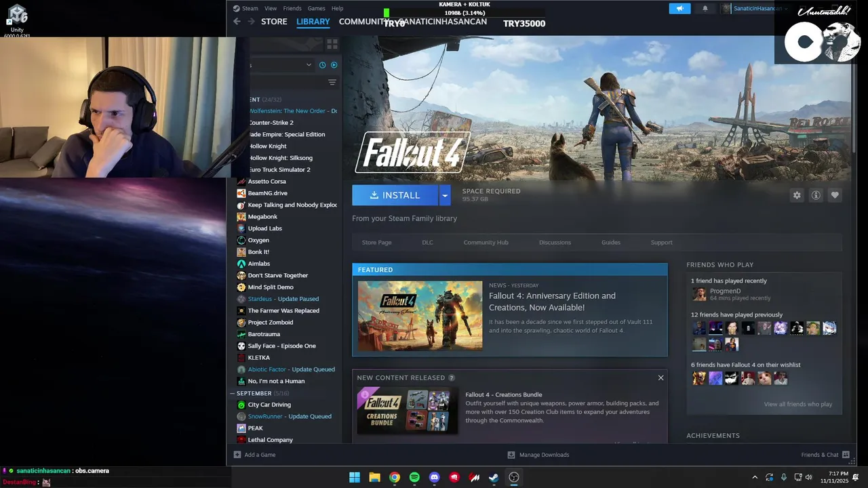Screen dimensions: 868x488
Task: Click the Aimlabs game icon
Action: point(241,264)
